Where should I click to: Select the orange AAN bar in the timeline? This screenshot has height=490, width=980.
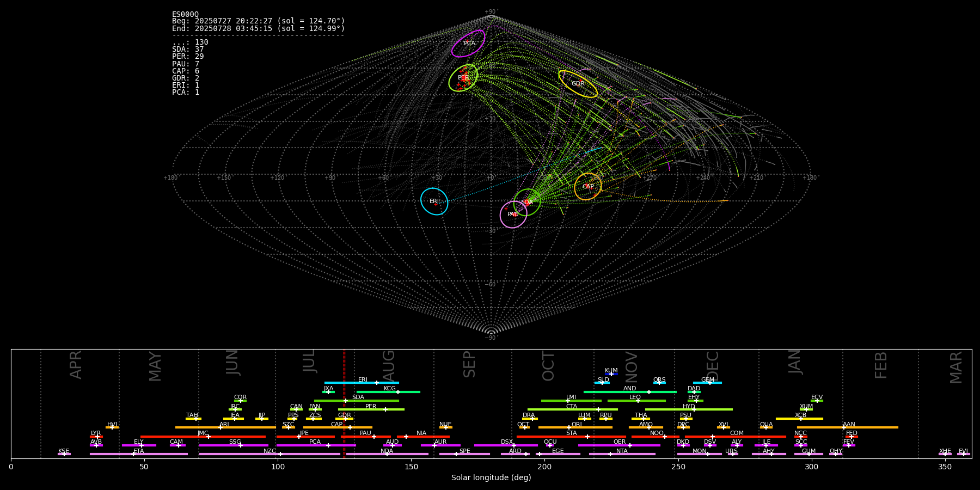[x=848, y=427]
